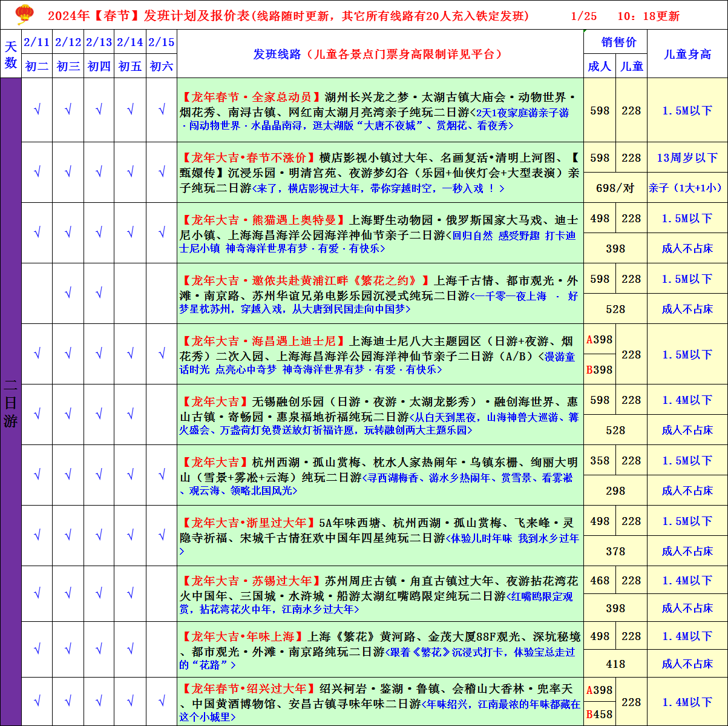Click the 儿童 price column header
The width and height of the screenshot is (728, 726).
click(631, 67)
